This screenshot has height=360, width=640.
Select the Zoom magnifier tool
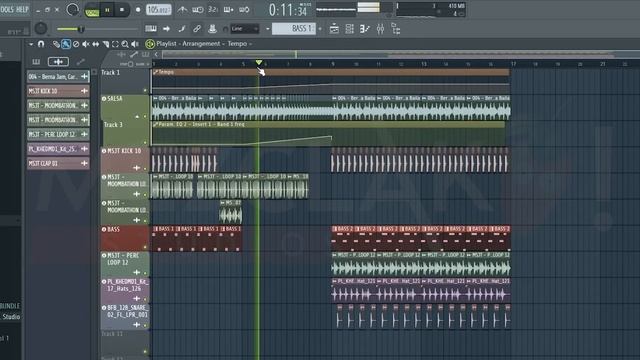125,44
